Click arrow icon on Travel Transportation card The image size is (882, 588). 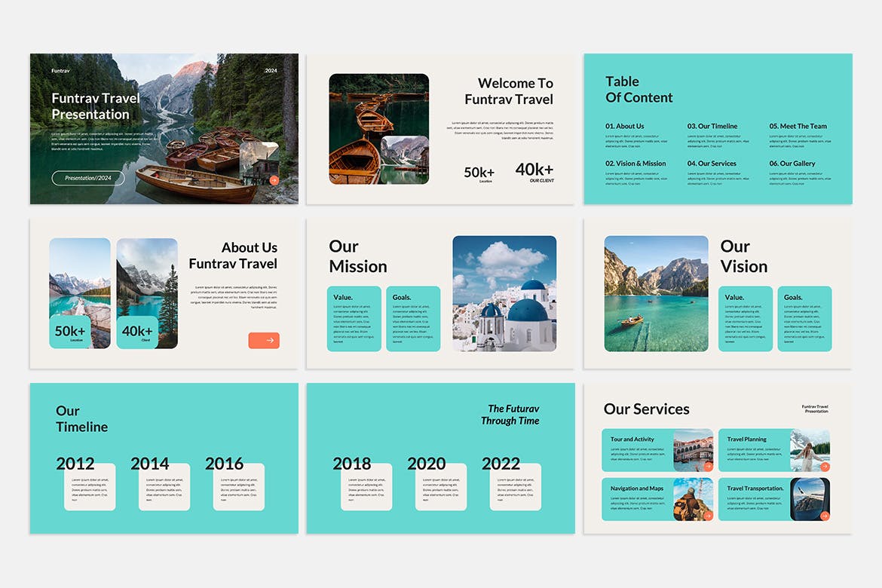(825, 516)
